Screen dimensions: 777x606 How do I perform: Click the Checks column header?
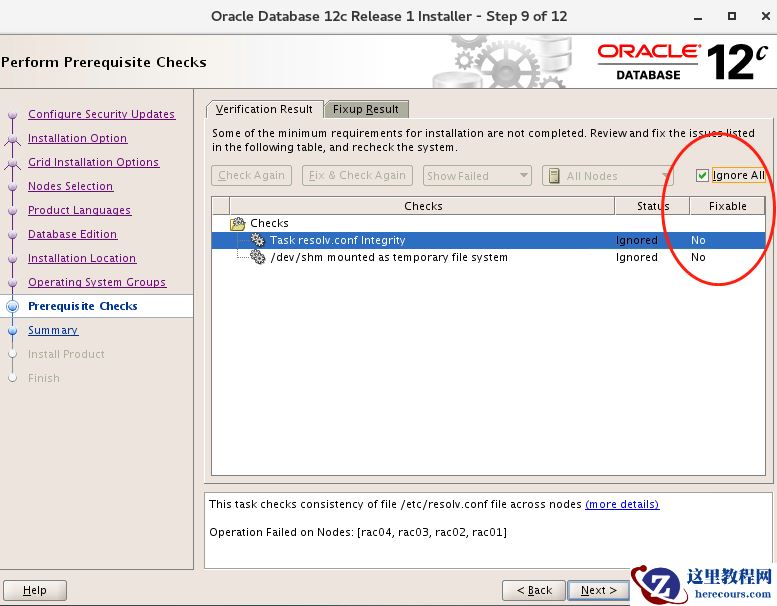click(x=422, y=206)
